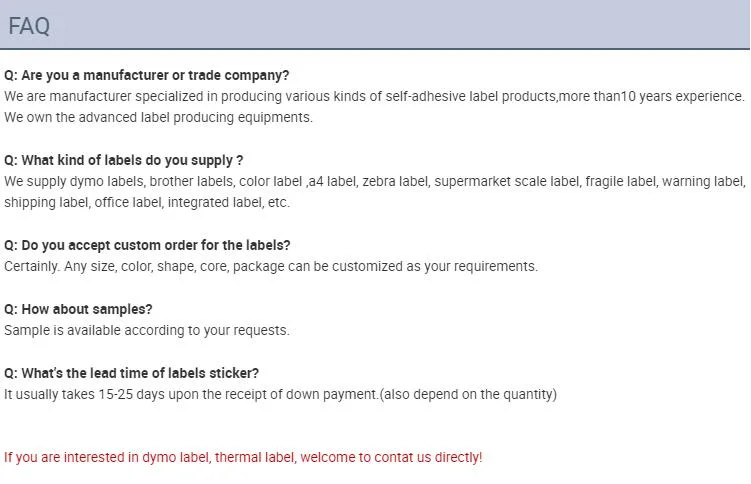Screen dimensions: 751x484
Task: Click the 'shipping label, office label' line
Action: coord(147,203)
